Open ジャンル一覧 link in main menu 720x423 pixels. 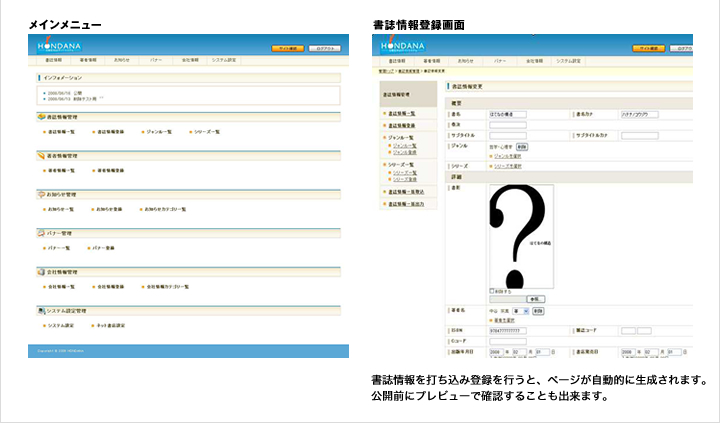(x=159, y=132)
